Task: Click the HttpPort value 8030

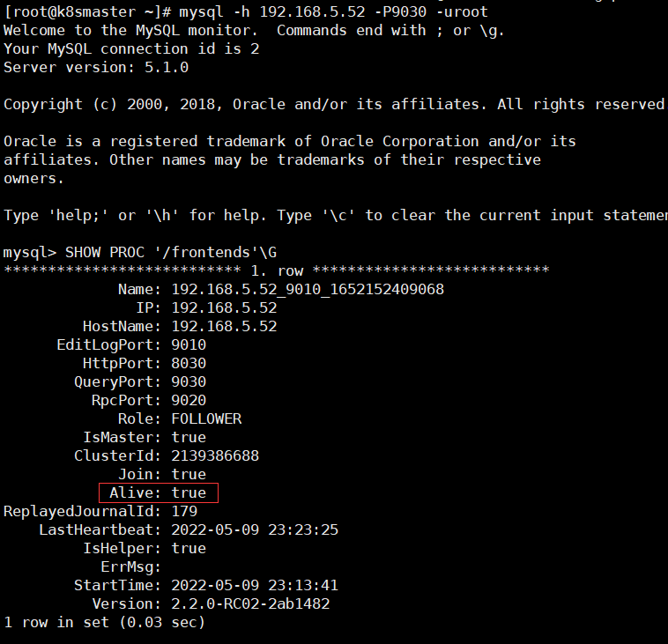Action: point(189,363)
